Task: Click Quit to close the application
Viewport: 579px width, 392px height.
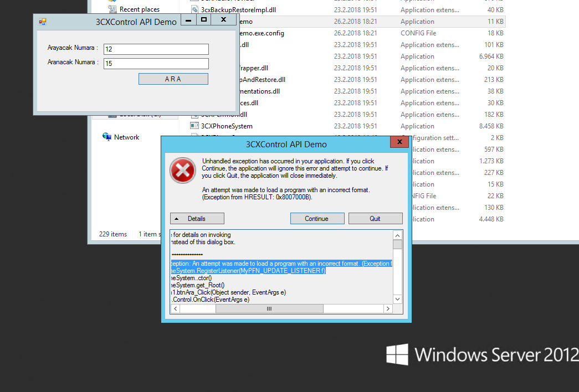Action: point(375,219)
